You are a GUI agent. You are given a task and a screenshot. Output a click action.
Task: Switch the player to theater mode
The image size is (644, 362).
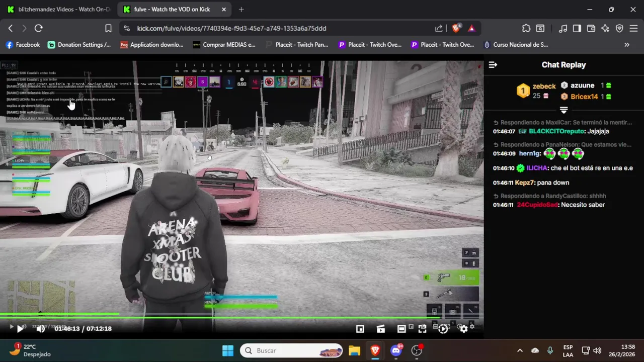tap(401, 328)
